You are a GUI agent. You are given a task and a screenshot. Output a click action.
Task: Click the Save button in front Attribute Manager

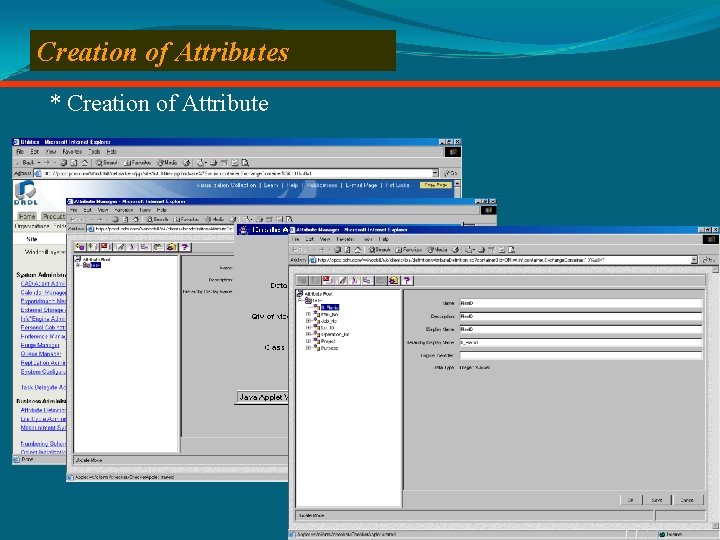coord(657,500)
